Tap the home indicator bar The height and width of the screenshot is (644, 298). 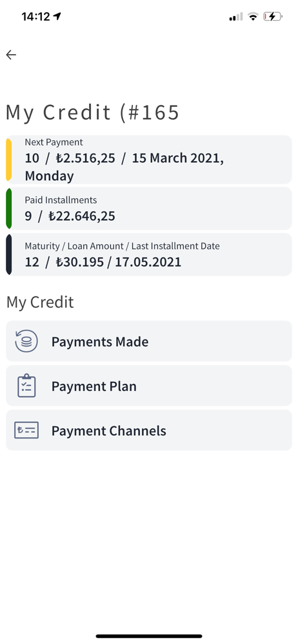point(149,636)
